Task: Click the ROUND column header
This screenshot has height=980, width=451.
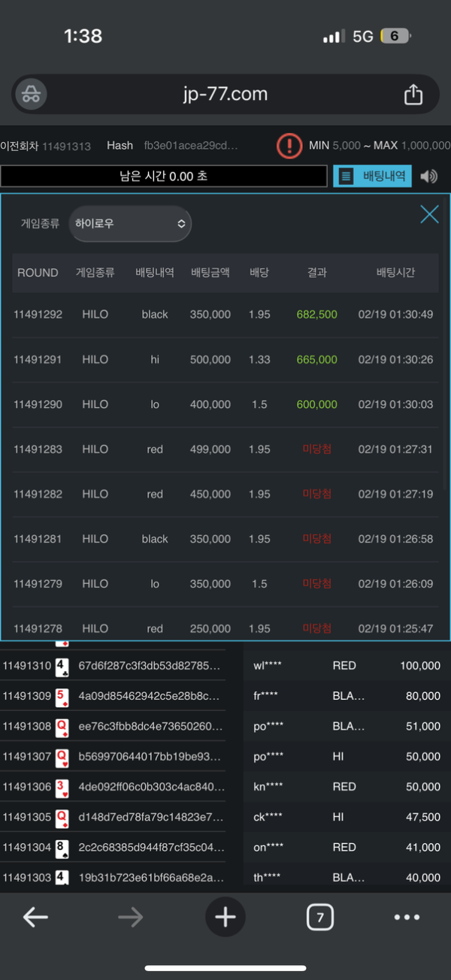Action: point(38,273)
